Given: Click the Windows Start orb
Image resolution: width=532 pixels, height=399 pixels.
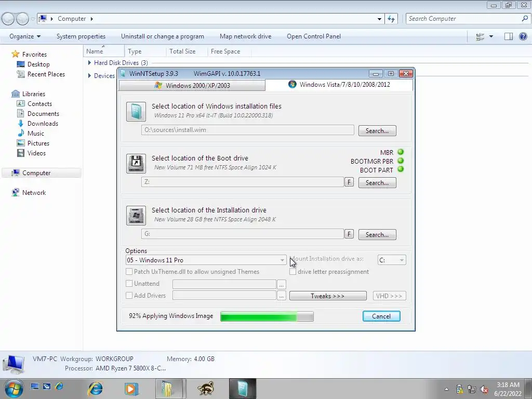Looking at the screenshot, I should (14, 389).
